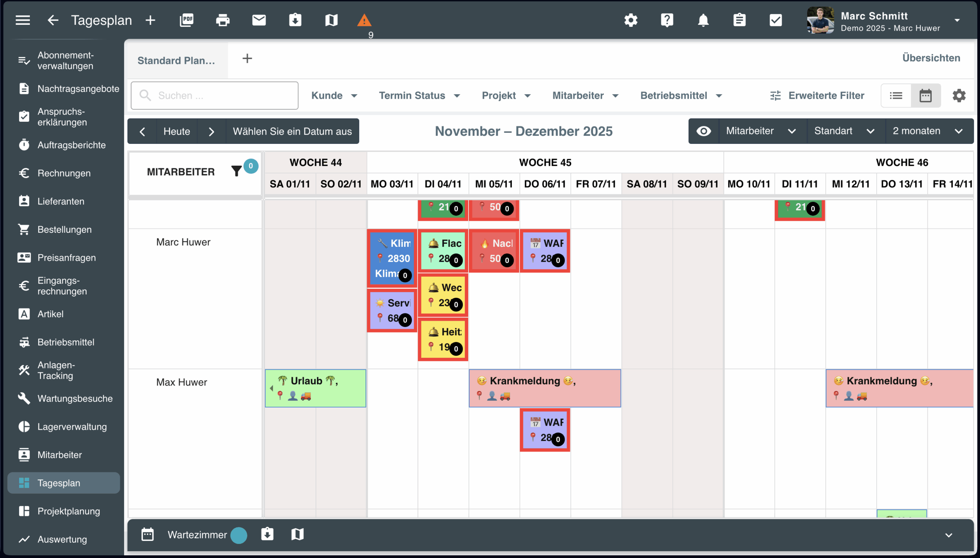The height and width of the screenshot is (558, 980).
Task: Select the Standard Plan tab
Action: [176, 60]
